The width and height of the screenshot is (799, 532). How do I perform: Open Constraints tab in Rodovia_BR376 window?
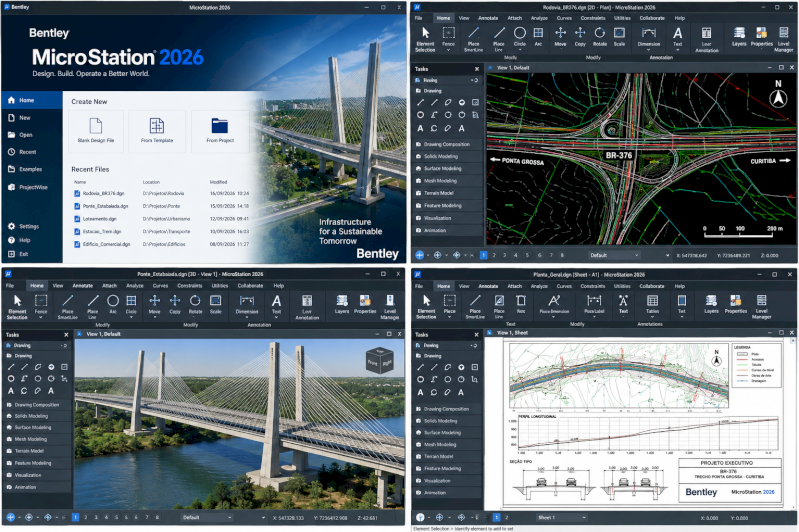coord(593,18)
